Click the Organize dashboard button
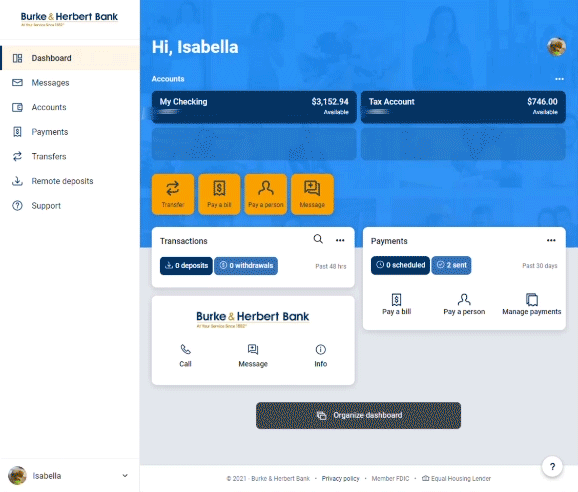The height and width of the screenshot is (492, 578). (358, 415)
